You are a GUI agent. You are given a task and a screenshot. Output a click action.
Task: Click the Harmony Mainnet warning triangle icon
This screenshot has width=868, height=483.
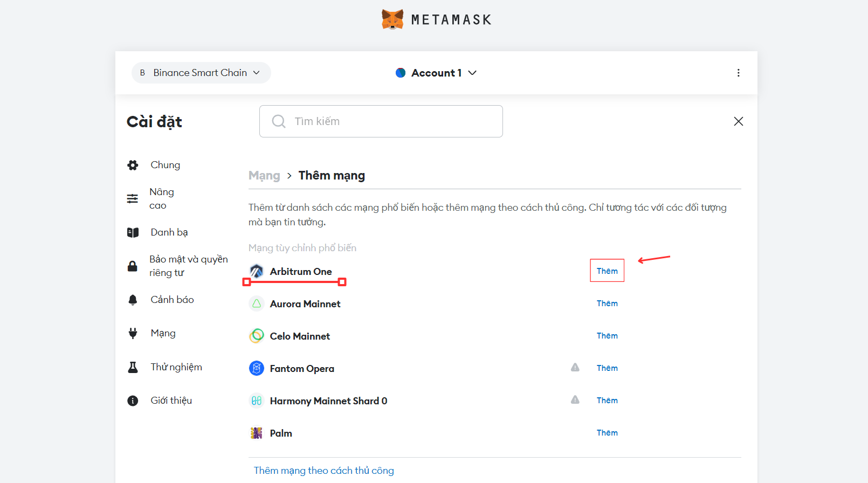pos(575,400)
